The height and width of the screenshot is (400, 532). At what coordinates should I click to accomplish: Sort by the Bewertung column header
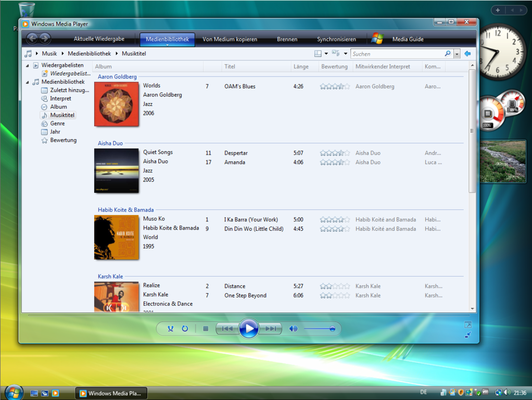click(x=334, y=66)
